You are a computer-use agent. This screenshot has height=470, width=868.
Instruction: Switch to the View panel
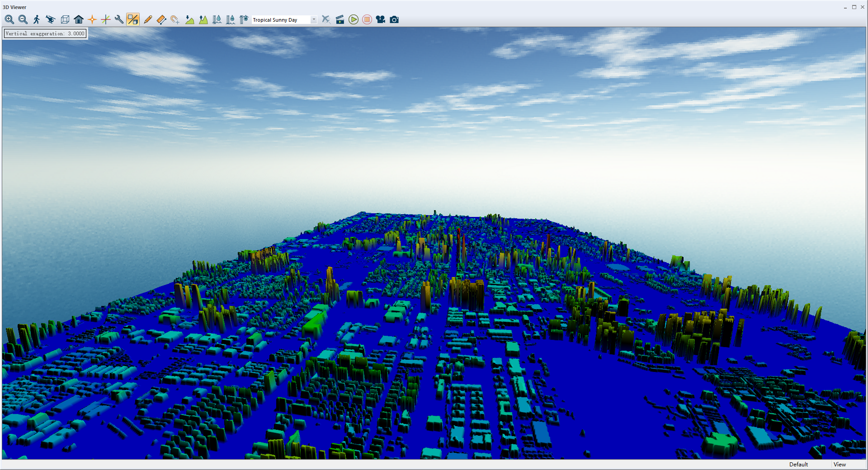840,465
